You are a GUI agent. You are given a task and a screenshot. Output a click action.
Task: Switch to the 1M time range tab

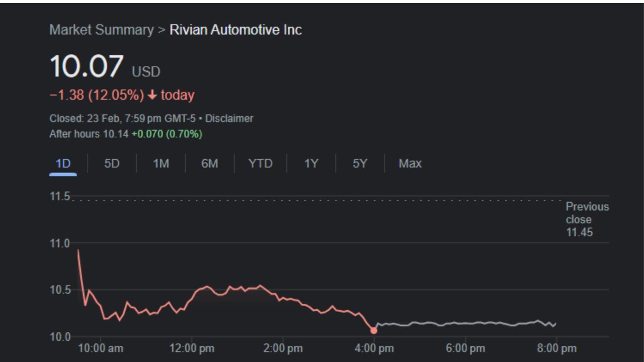(160, 163)
